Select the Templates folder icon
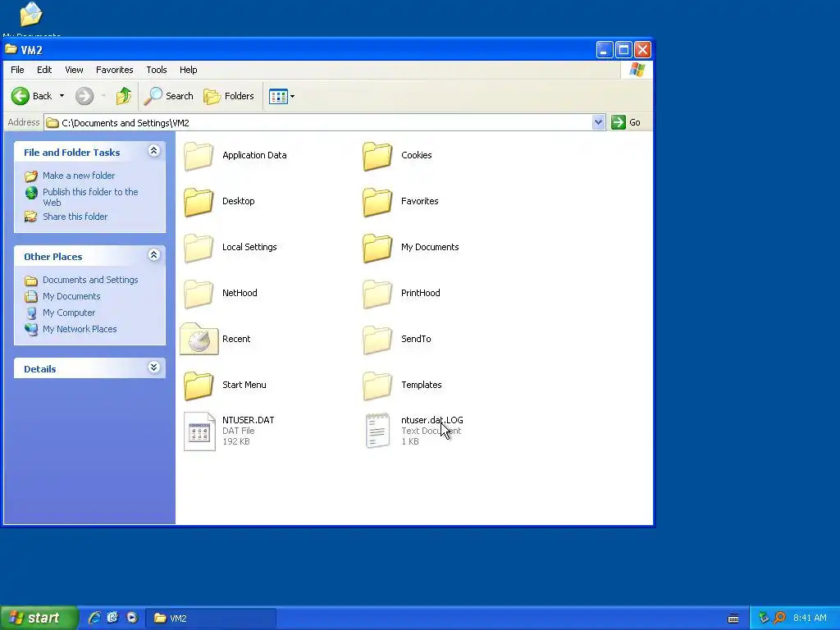 tap(377, 386)
